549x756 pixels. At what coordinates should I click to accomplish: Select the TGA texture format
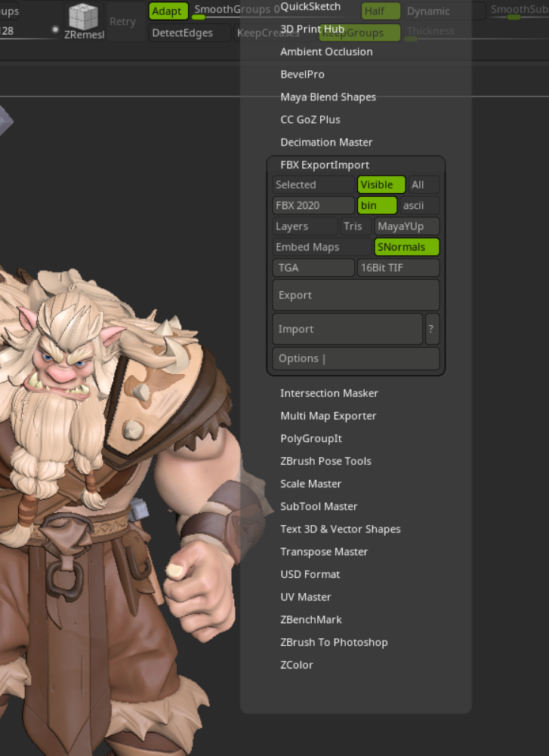point(313,268)
